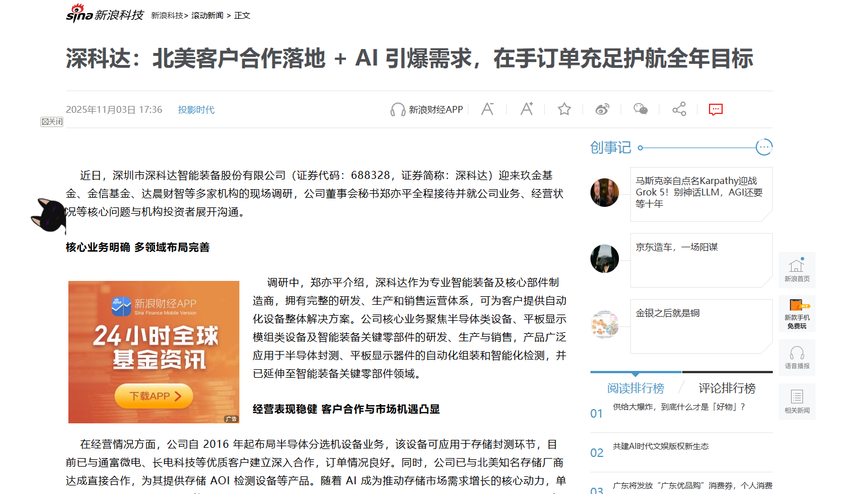Click the headphone icon for 新浪财经APP
The width and height of the screenshot is (868, 494).
(397, 109)
